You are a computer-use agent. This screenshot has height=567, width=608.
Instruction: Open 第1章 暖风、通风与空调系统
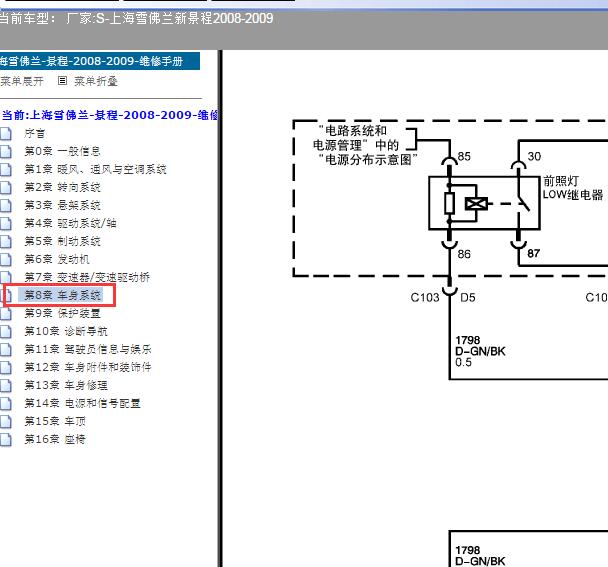[95, 169]
